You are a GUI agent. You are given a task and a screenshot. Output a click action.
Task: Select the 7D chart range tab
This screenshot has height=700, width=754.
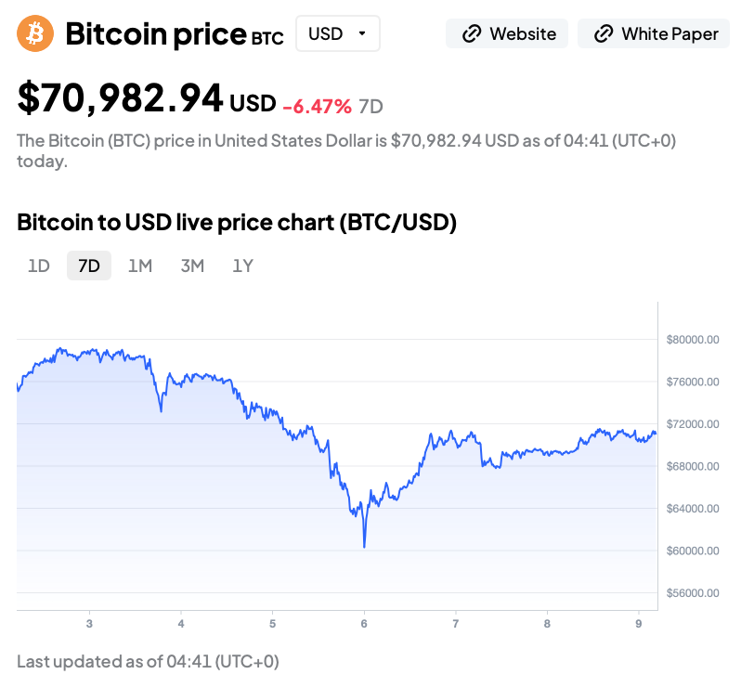[89, 266]
